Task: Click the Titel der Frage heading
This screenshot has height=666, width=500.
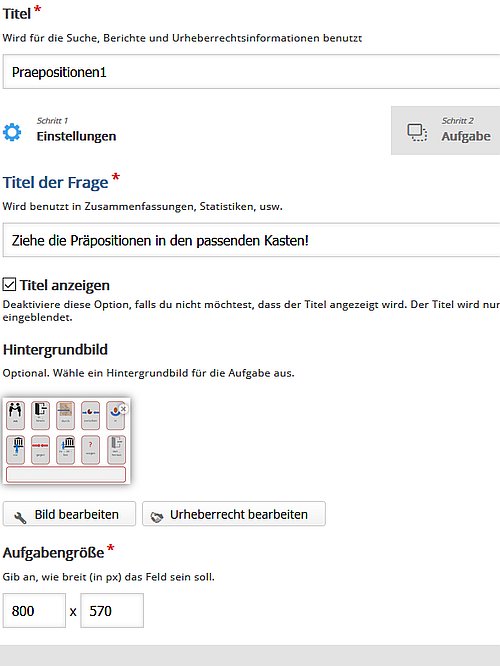Action: click(56, 183)
